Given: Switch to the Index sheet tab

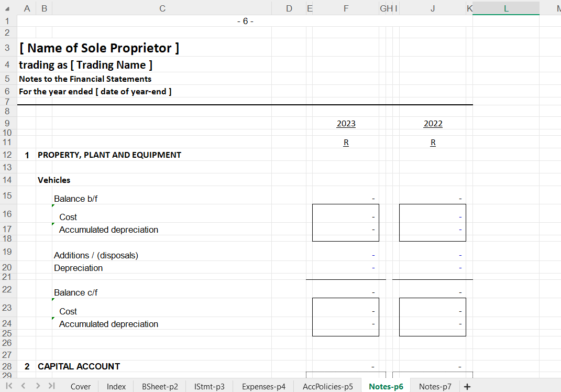Looking at the screenshot, I should [116, 387].
